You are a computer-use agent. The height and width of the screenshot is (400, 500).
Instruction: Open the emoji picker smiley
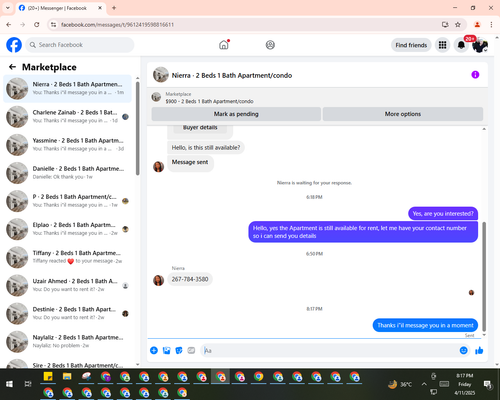(x=463, y=350)
